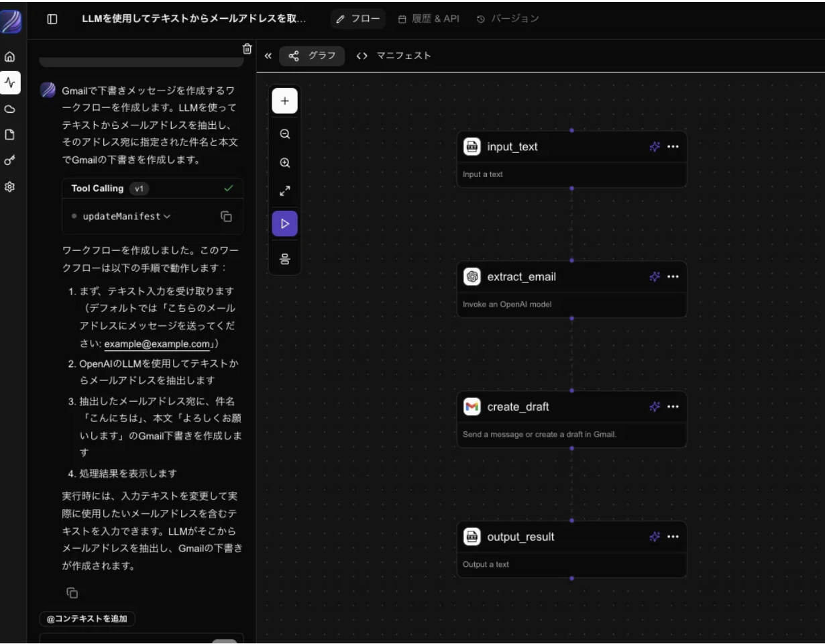Select the extract_email node title

521,276
